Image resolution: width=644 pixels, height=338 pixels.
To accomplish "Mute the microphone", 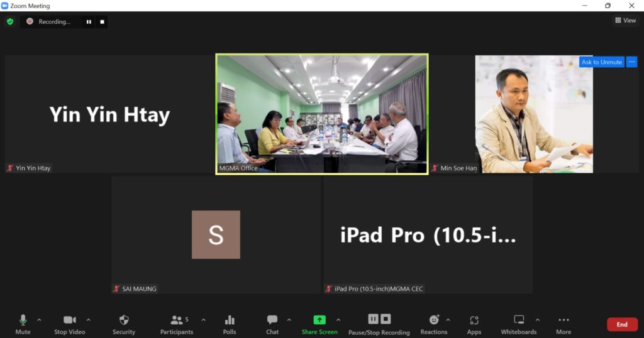I will click(23, 324).
